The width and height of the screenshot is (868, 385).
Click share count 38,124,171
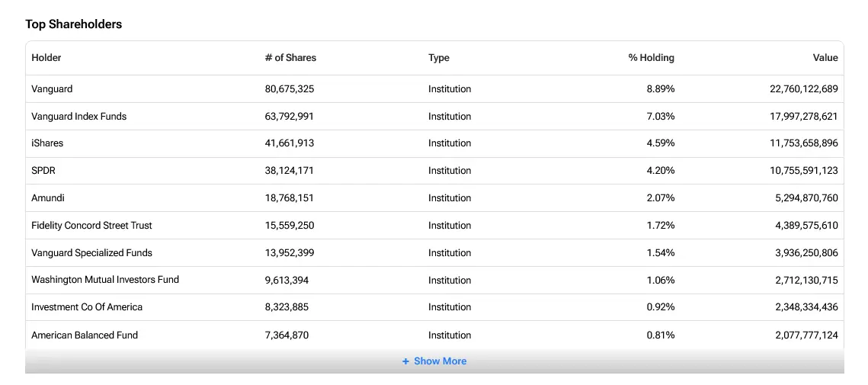(290, 171)
